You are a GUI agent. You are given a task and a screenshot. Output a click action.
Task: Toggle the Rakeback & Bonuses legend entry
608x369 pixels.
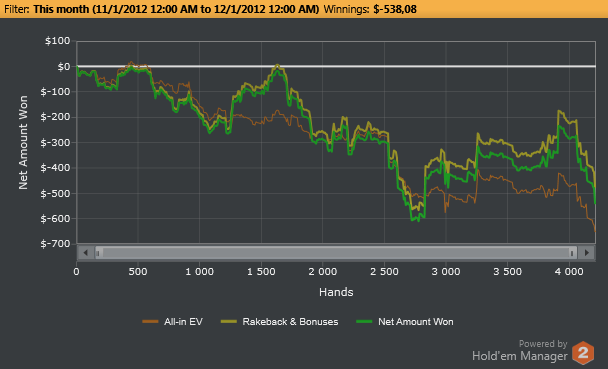(279, 322)
